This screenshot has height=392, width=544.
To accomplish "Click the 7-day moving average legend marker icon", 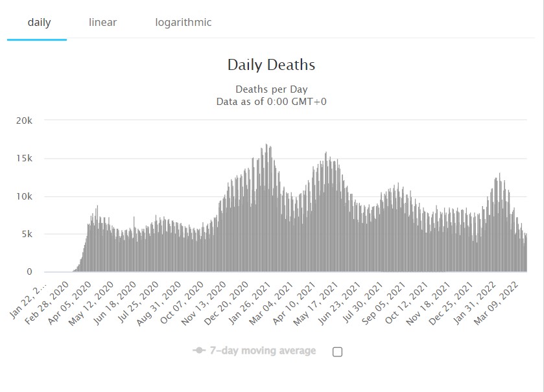I will [x=199, y=351].
